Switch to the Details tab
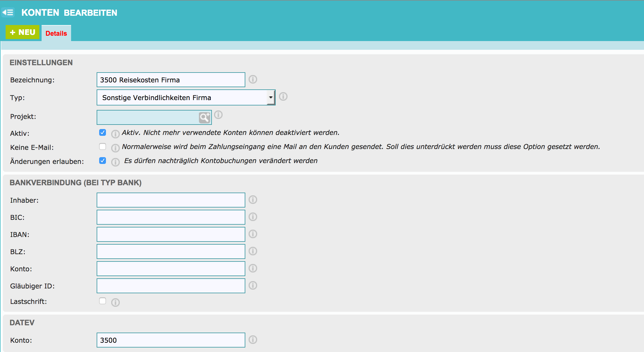This screenshot has height=352, width=644. (56, 33)
